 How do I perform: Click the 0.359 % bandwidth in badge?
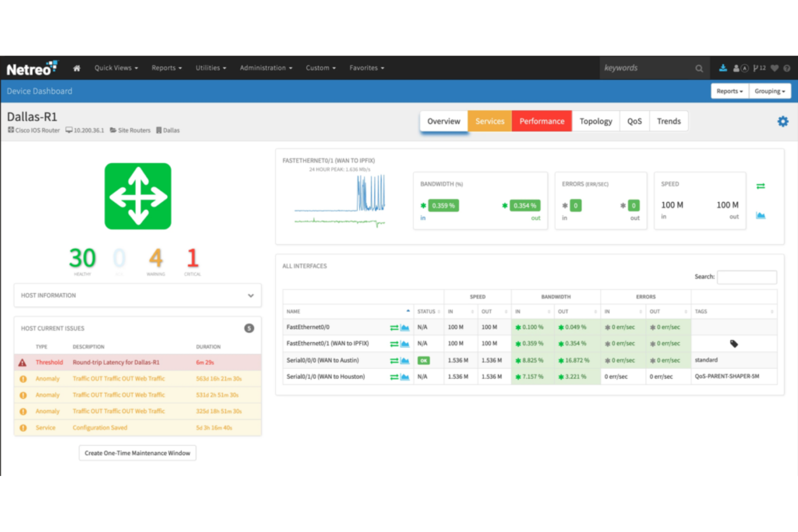pos(444,205)
